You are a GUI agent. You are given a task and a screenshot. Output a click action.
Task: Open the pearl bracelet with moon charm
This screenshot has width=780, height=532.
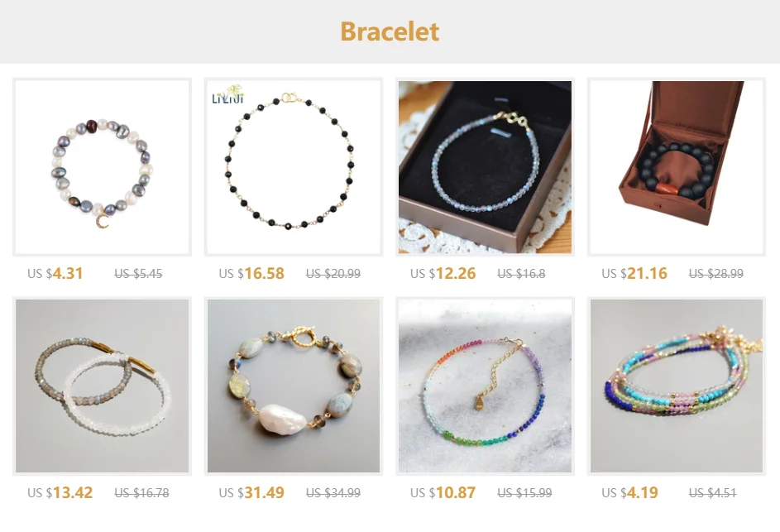(x=102, y=167)
